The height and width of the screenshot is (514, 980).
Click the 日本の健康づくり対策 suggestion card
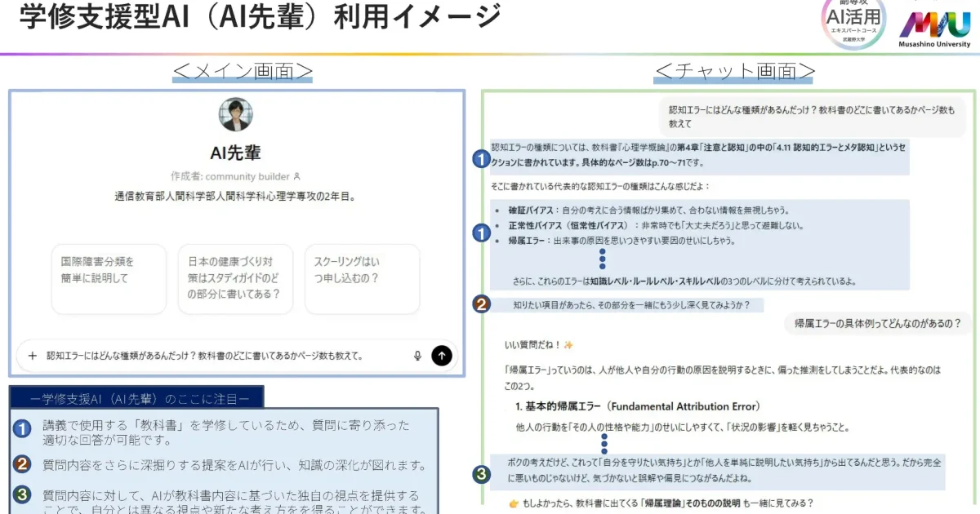click(x=235, y=277)
